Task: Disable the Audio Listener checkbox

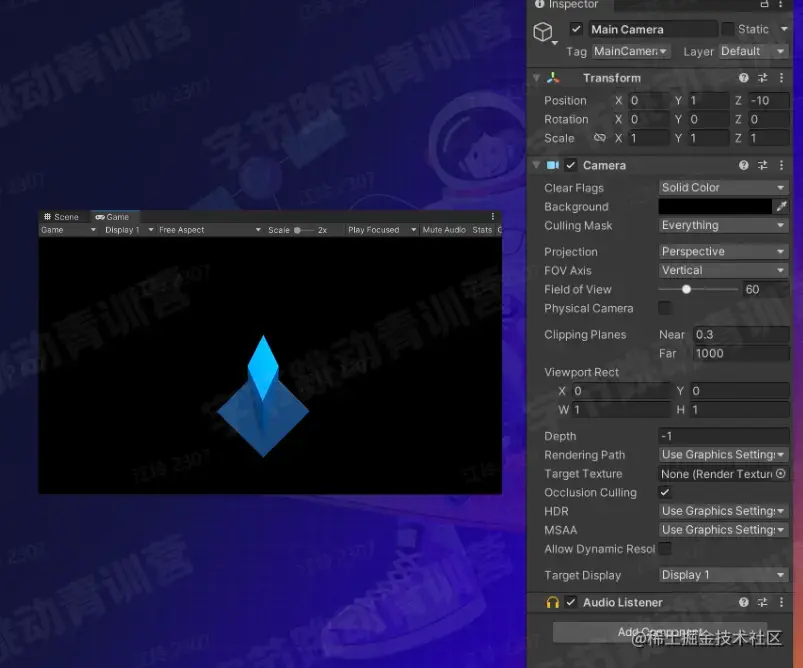Action: click(570, 602)
